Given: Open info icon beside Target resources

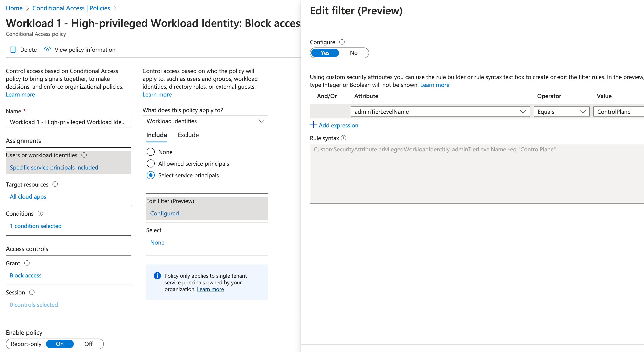Looking at the screenshot, I should pyautogui.click(x=55, y=184).
